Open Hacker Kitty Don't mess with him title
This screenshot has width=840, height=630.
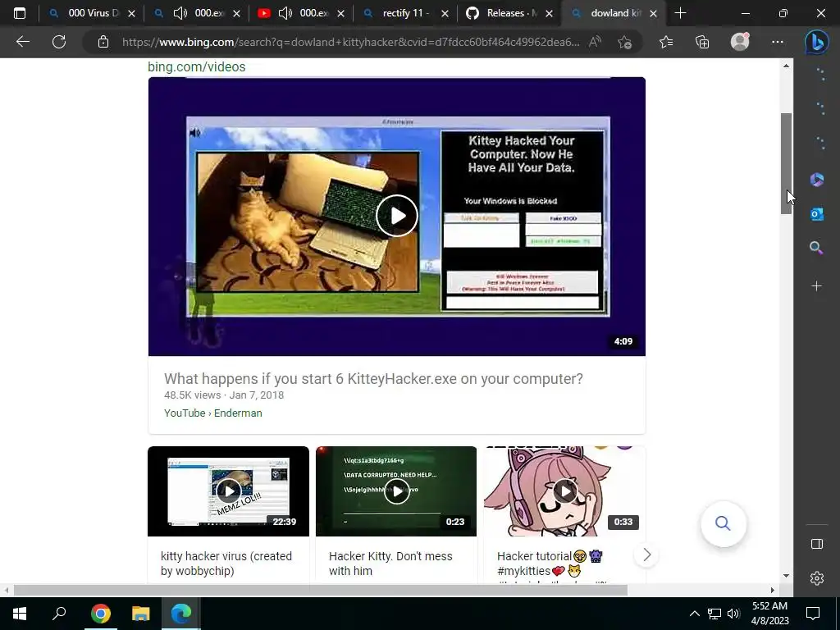point(390,564)
